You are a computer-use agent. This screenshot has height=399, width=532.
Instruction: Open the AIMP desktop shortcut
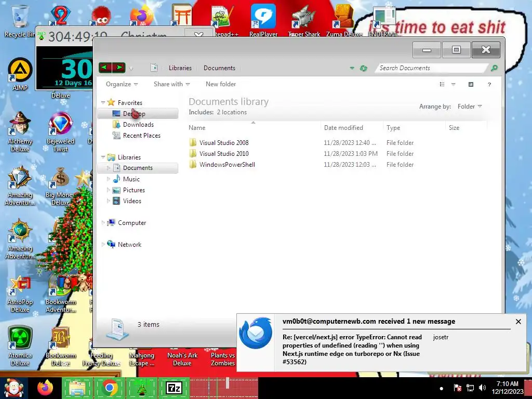[x=20, y=75]
